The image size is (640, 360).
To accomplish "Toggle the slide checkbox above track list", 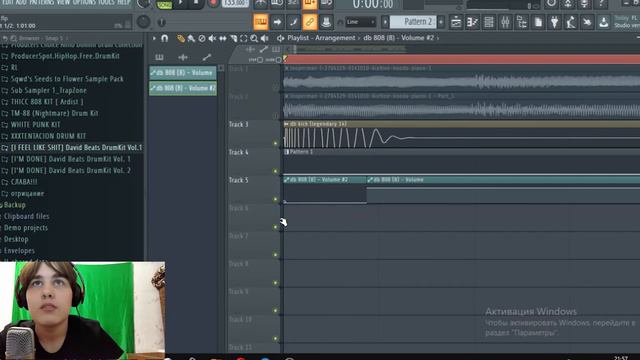I will (x=278, y=60).
